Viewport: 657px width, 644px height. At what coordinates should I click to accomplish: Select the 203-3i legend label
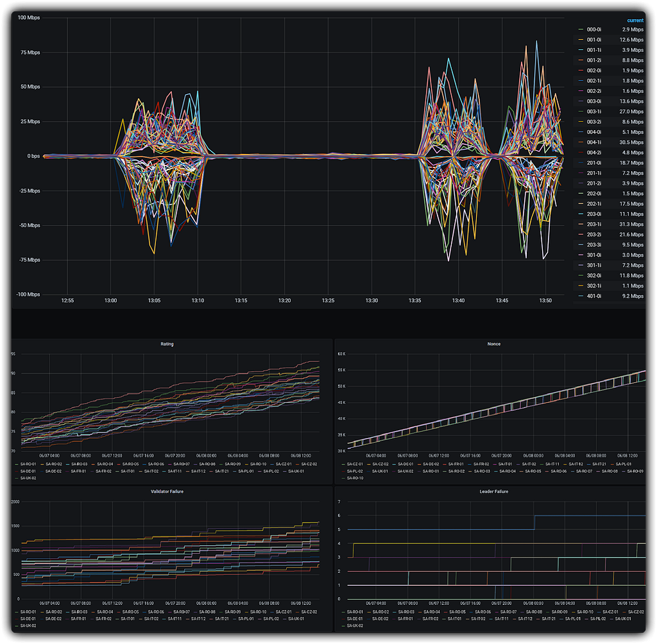tap(593, 245)
